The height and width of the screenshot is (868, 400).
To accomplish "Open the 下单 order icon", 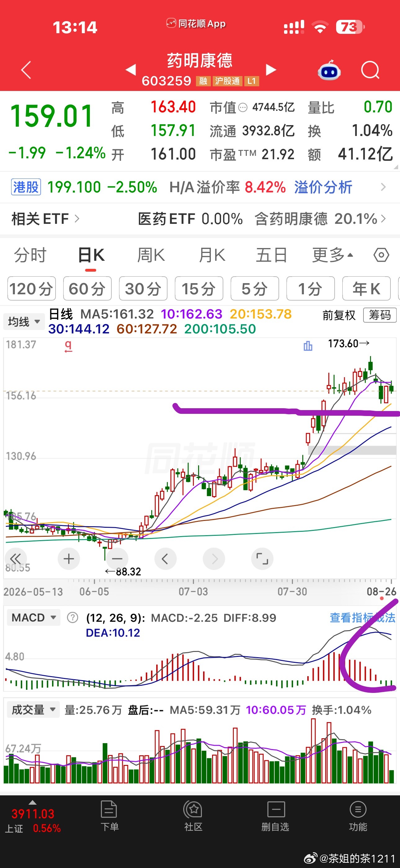I will tap(109, 809).
